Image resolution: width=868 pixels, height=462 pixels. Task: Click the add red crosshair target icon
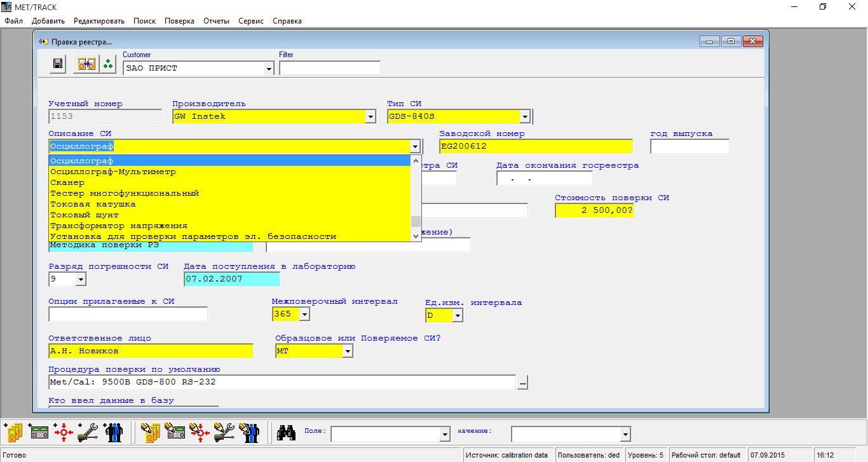64,433
